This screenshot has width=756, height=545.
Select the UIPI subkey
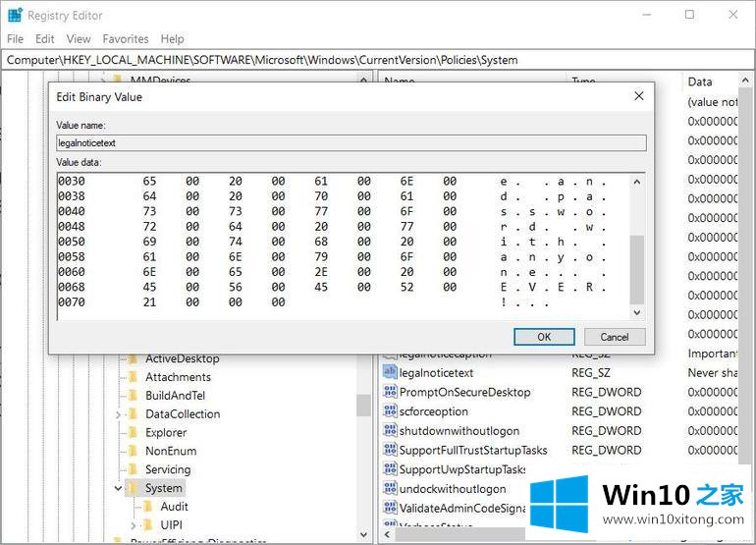[171, 525]
